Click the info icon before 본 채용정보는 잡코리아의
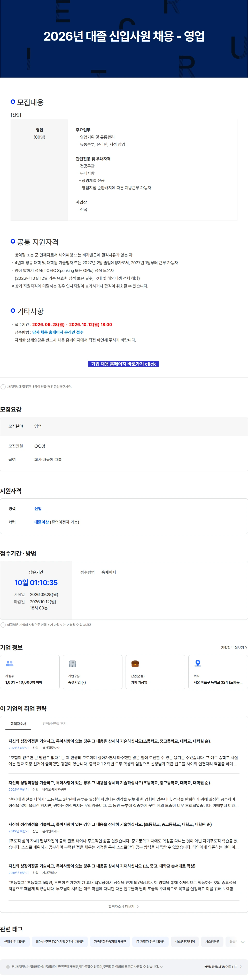The height and width of the screenshot is (980, 248). (x=8, y=967)
